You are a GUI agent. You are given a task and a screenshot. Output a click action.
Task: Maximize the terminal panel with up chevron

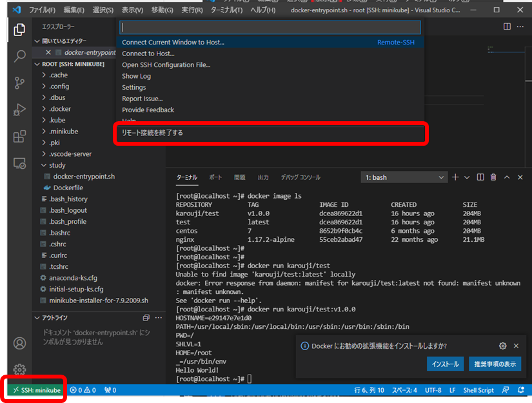pos(507,177)
